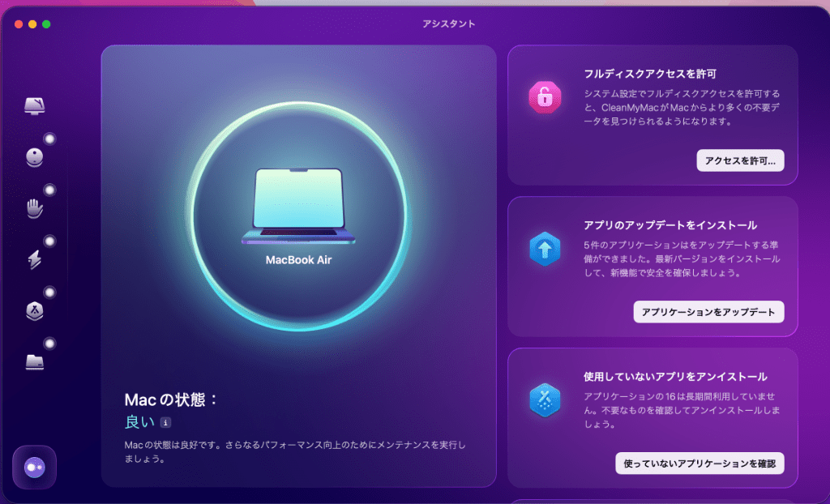Image resolution: width=830 pixels, height=504 pixels.
Task: Click the status dot beside the Protection hand
Action: 49,190
